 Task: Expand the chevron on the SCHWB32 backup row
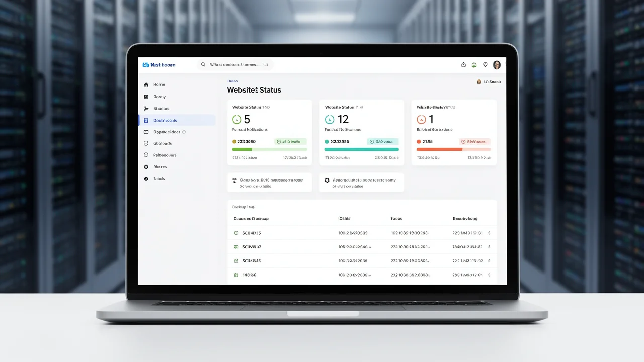[x=489, y=247]
